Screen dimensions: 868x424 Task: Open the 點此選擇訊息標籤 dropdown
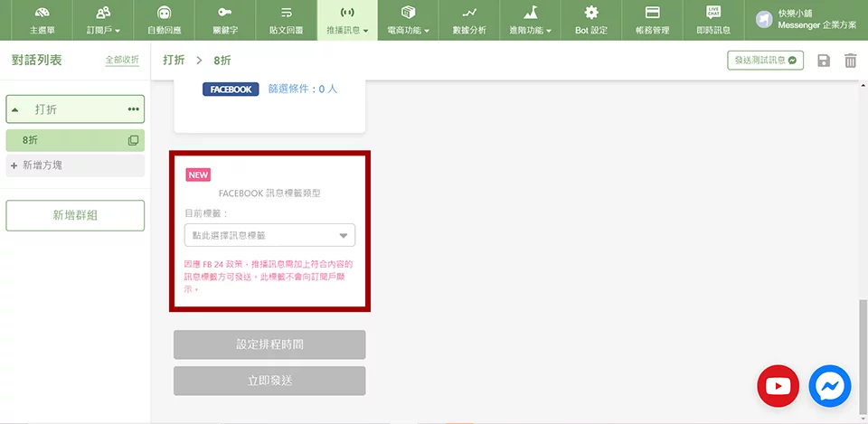[269, 235]
